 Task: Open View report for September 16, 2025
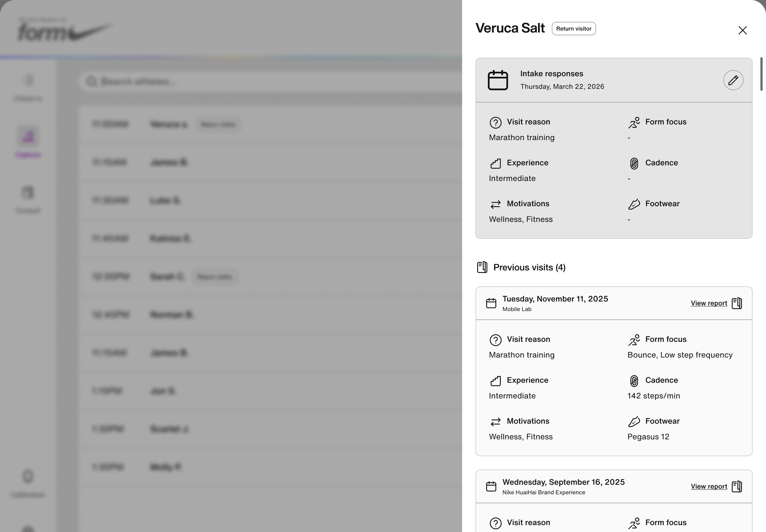click(x=709, y=486)
